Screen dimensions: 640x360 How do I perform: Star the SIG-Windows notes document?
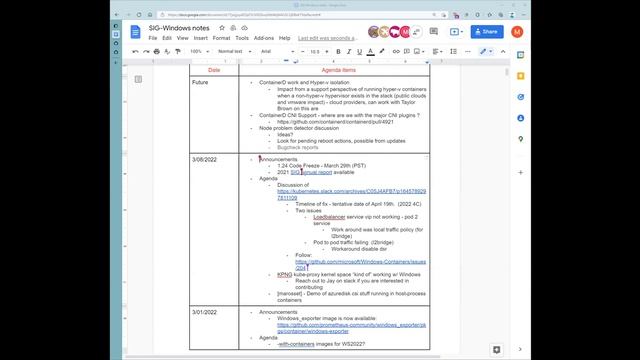tap(222, 28)
